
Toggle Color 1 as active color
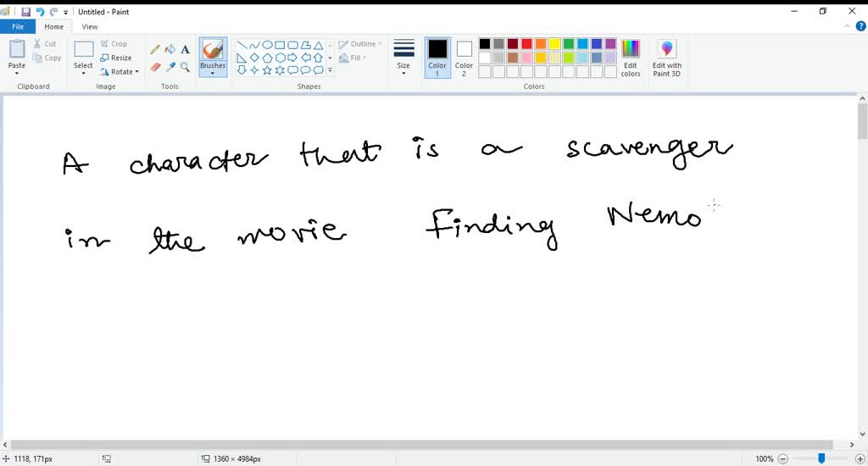tap(437, 57)
